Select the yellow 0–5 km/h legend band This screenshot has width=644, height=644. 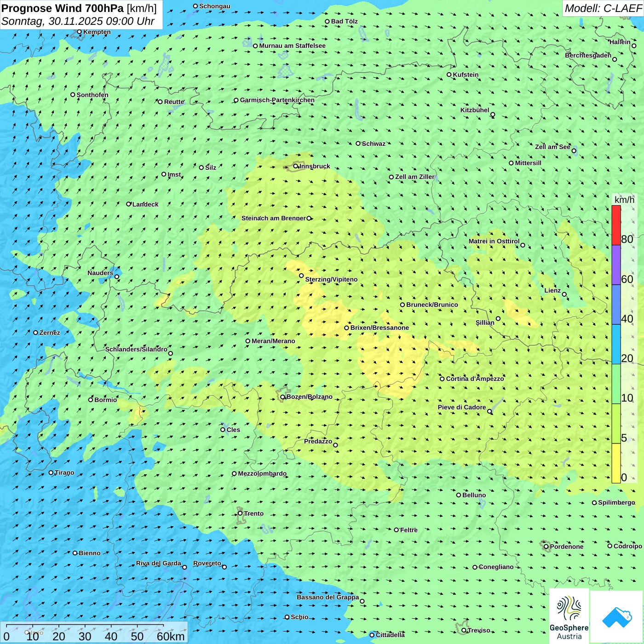pyautogui.click(x=616, y=463)
